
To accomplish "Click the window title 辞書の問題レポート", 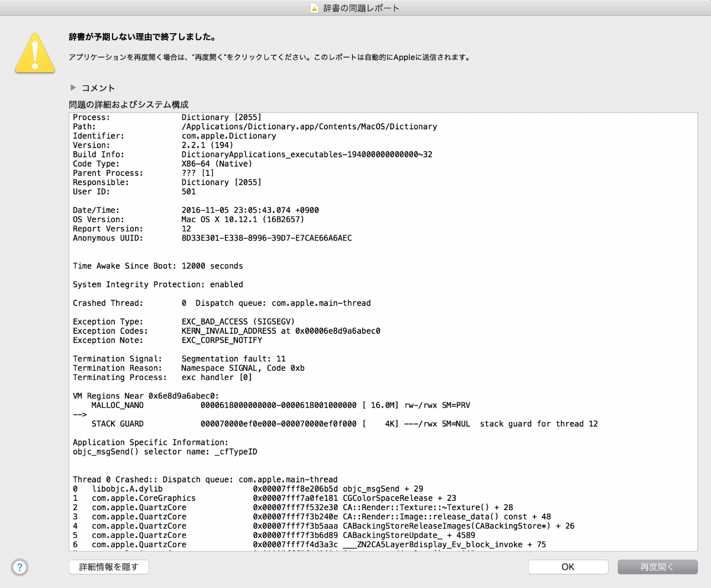I will (361, 8).
